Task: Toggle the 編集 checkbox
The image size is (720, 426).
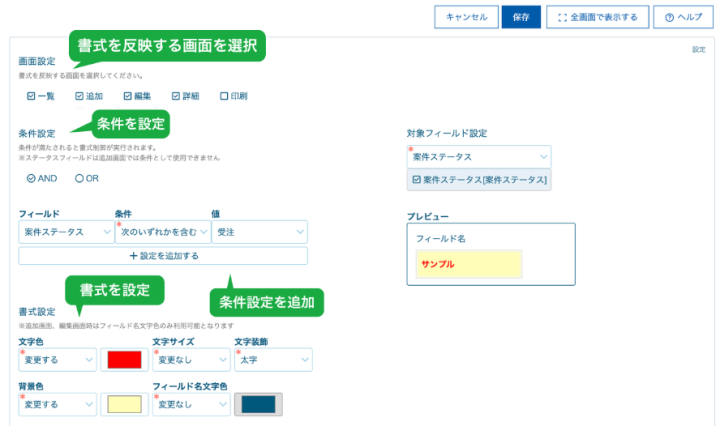Action: (x=128, y=96)
